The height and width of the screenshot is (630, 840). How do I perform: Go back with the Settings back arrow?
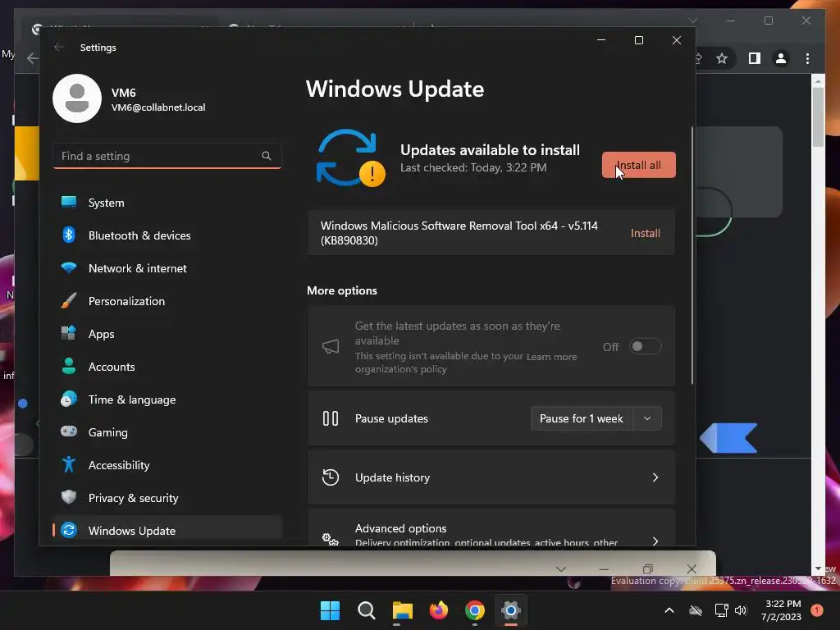59,47
